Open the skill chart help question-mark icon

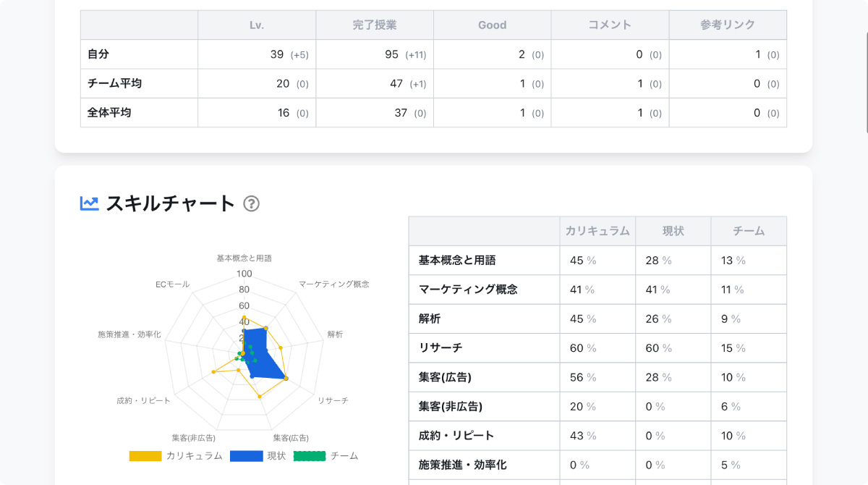point(251,203)
